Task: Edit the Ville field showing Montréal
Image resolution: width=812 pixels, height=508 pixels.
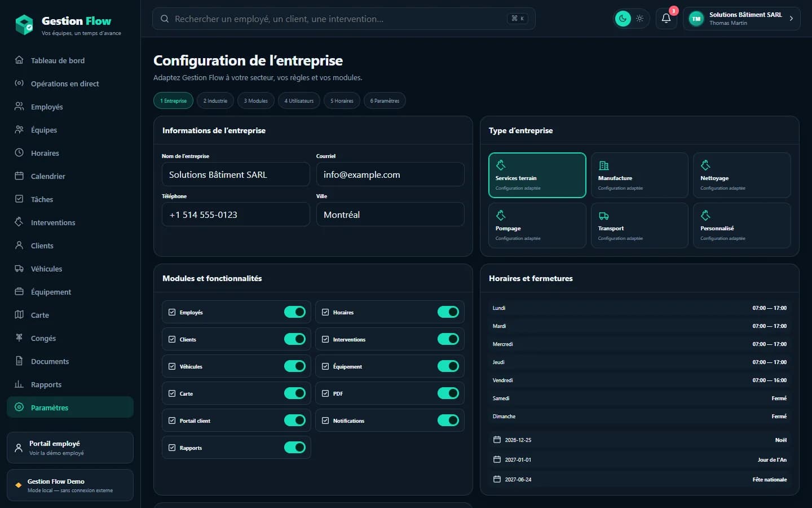Action: tap(390, 214)
